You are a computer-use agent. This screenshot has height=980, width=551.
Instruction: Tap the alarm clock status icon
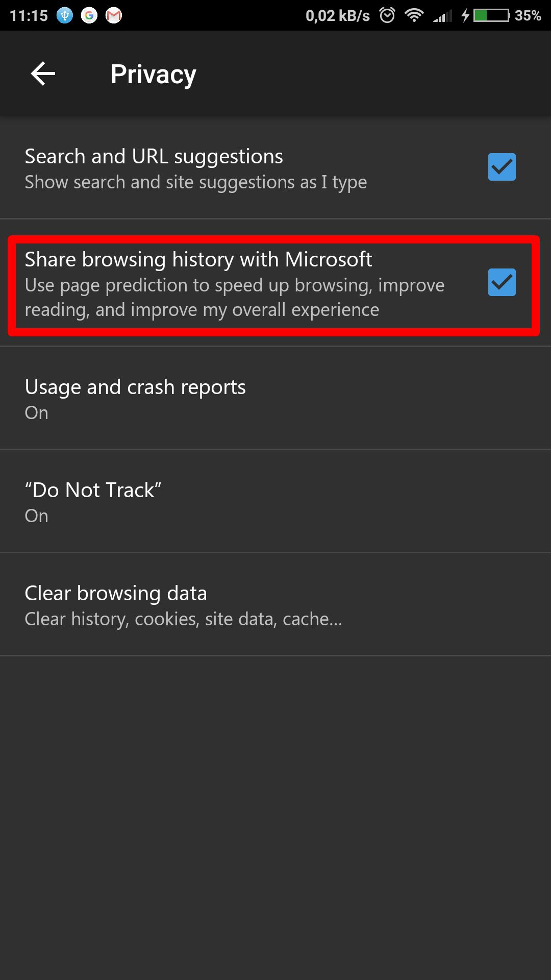click(x=387, y=15)
